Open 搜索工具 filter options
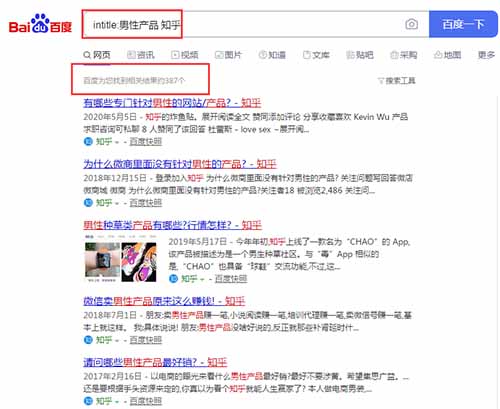The width and height of the screenshot is (500, 409). (397, 81)
